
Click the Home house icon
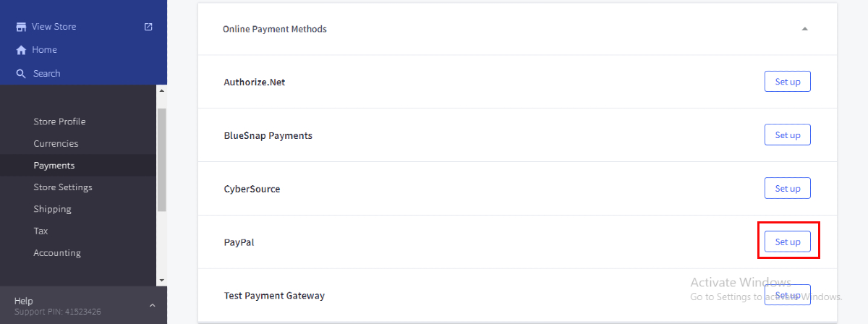(x=21, y=50)
